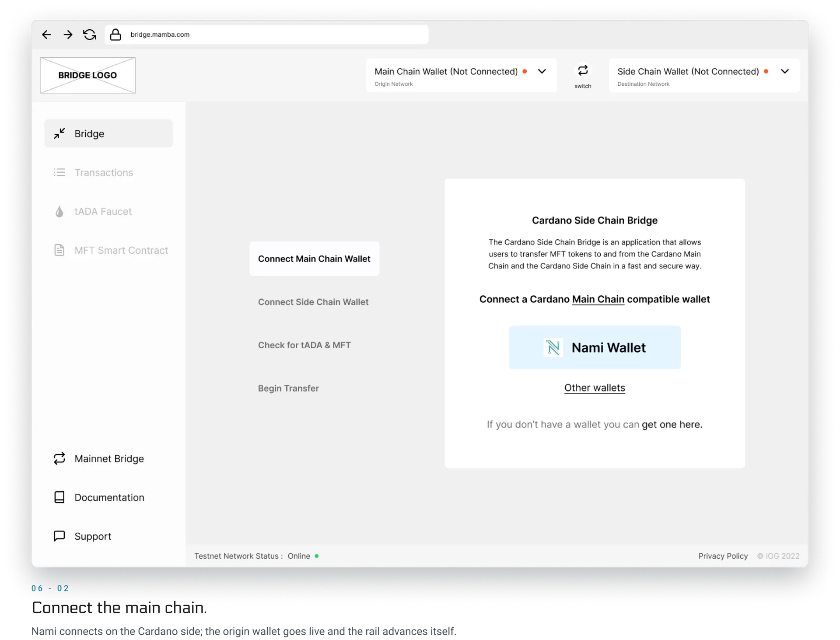Click the © IOG 2022 footer text

coord(778,556)
